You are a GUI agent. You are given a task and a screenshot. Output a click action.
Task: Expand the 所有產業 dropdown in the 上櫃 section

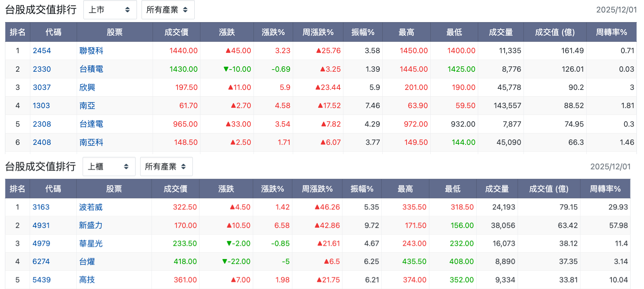[166, 167]
